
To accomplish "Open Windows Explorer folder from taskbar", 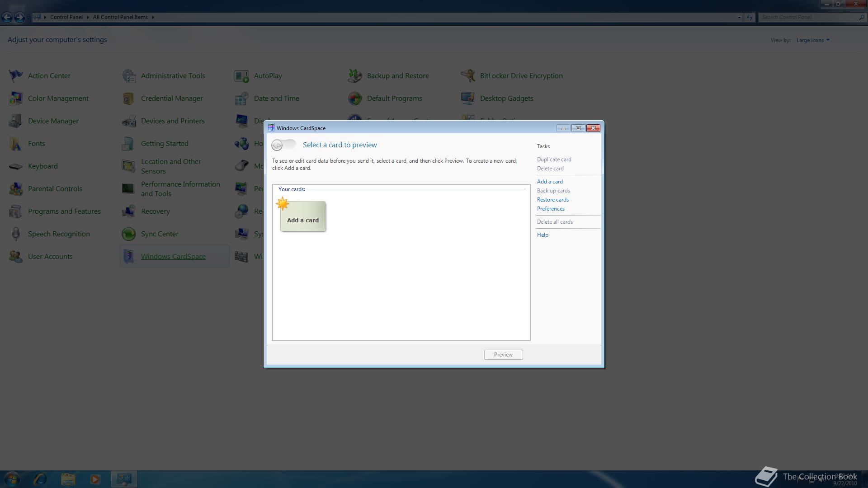I will pyautogui.click(x=68, y=479).
